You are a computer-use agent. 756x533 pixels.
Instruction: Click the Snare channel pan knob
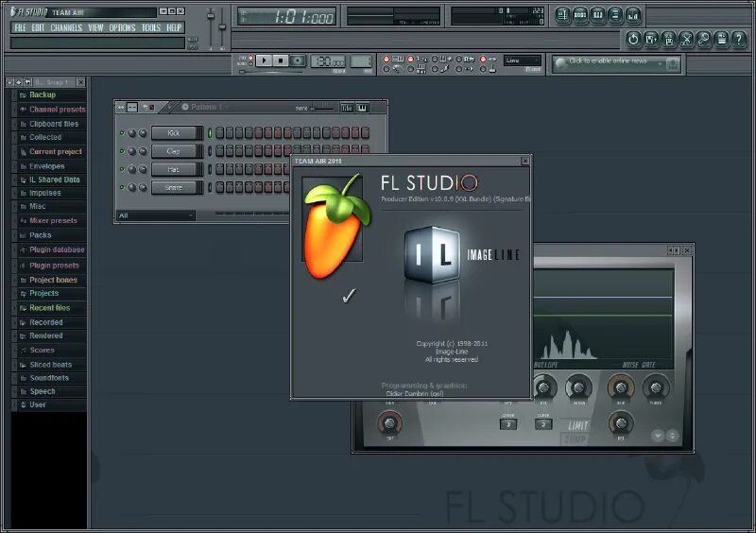coord(132,188)
